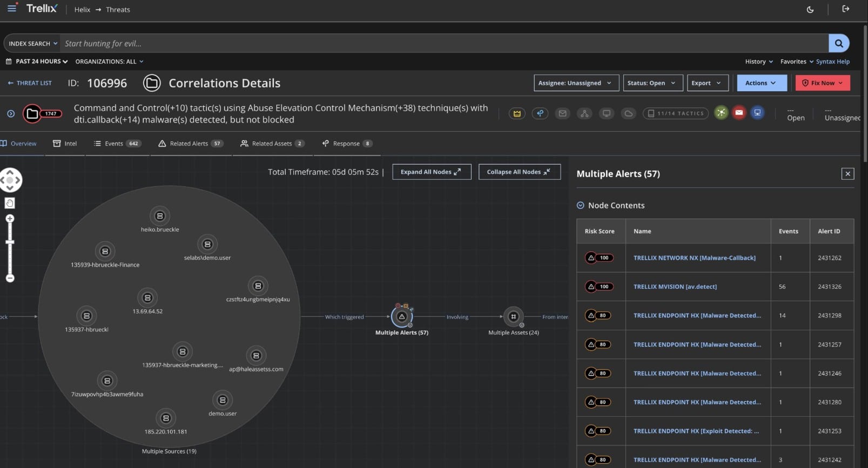Open the Syntax Help link
The height and width of the screenshot is (468, 868).
pyautogui.click(x=832, y=62)
